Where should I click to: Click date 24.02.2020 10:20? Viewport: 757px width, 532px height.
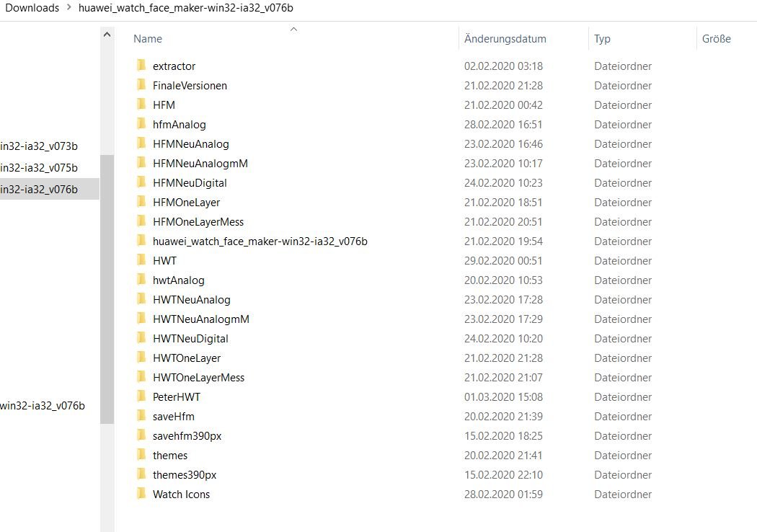click(503, 338)
